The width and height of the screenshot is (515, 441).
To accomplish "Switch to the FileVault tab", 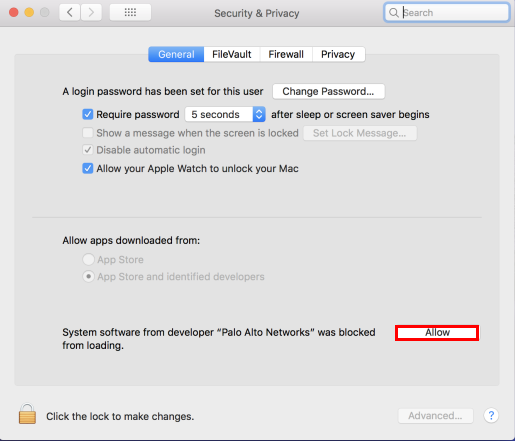I will (232, 54).
